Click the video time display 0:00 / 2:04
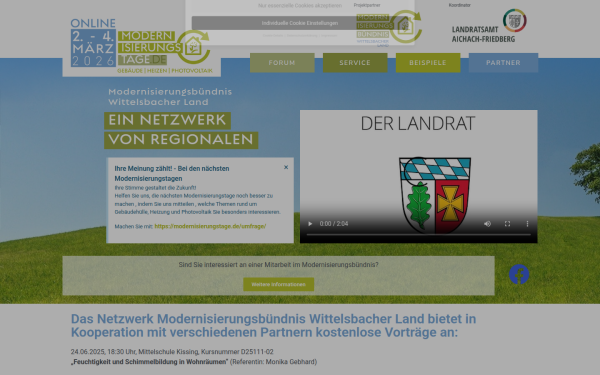600x375 pixels. (x=334, y=223)
